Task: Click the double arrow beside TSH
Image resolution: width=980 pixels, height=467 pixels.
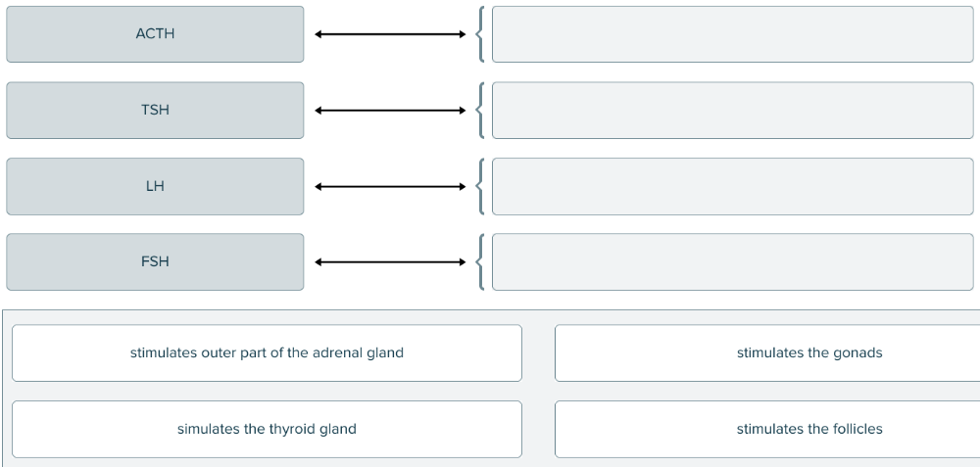Action: (390, 111)
